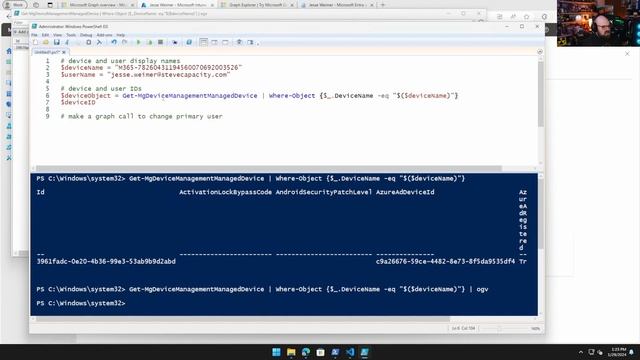Screen dimensions: 640x360
Task: Open Visual Studio Code from taskbar
Action: (x=350, y=352)
